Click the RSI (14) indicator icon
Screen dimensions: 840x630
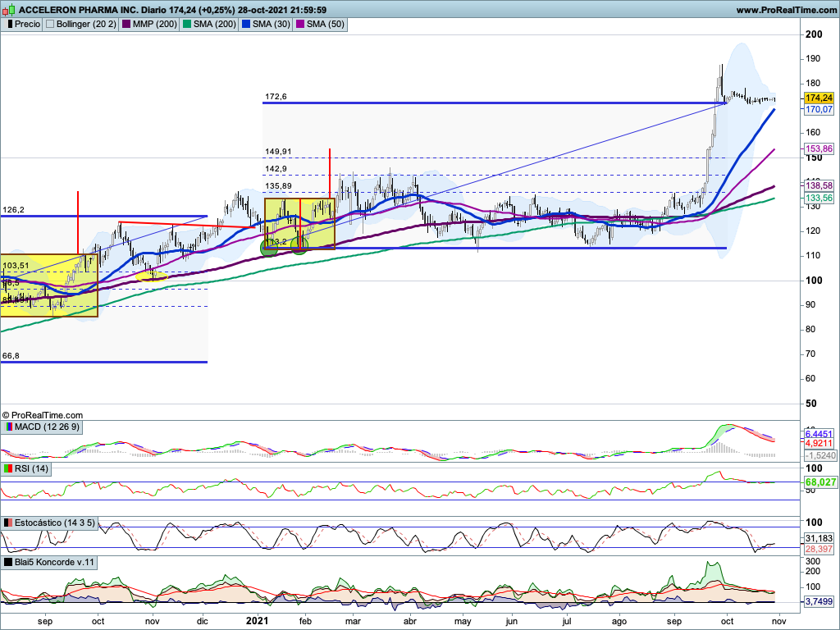pos(8,468)
